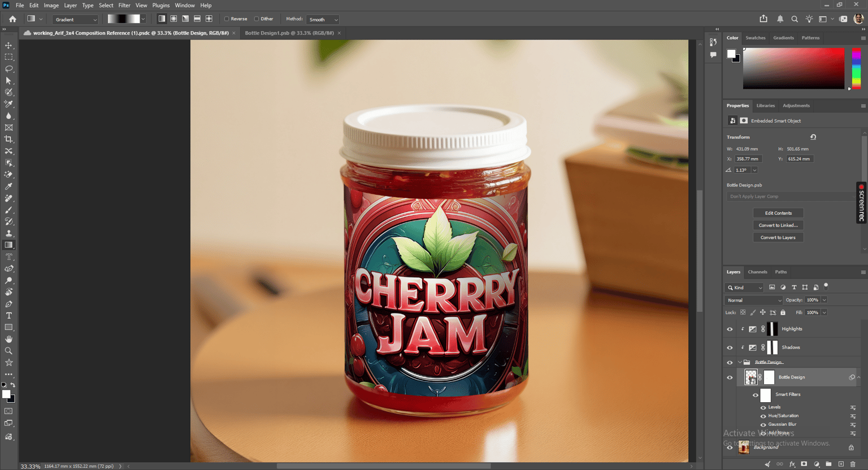The width and height of the screenshot is (868, 470).
Task: Choose the Diamond gradient style icon
Action: click(x=209, y=19)
